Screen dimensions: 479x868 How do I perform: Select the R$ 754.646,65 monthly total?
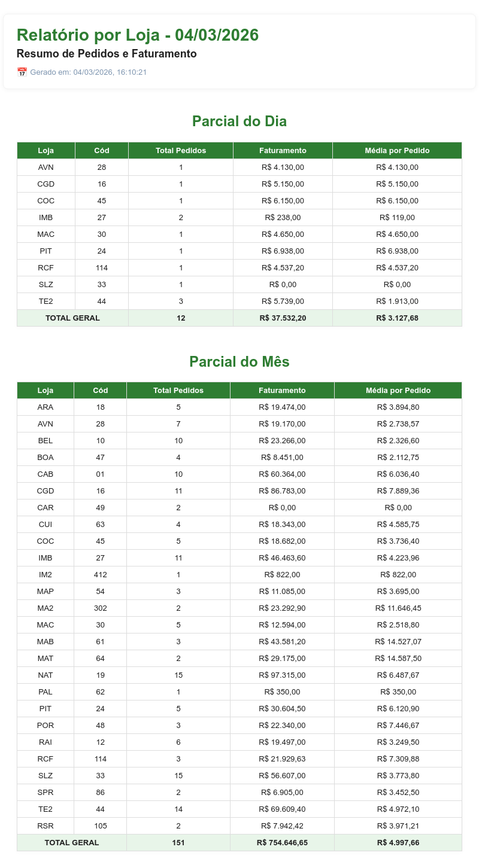pos(282,843)
